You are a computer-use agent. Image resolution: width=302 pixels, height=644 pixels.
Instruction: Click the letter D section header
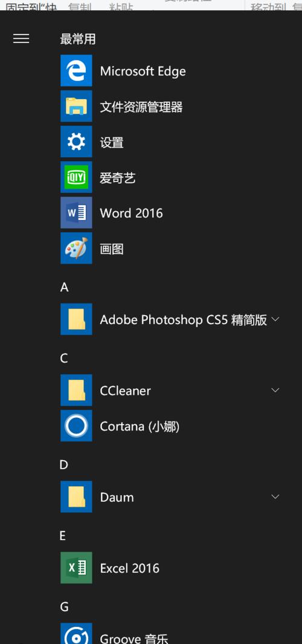(x=64, y=464)
